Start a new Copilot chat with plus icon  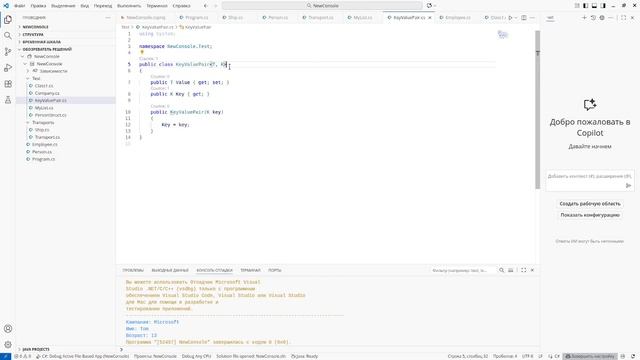point(584,18)
